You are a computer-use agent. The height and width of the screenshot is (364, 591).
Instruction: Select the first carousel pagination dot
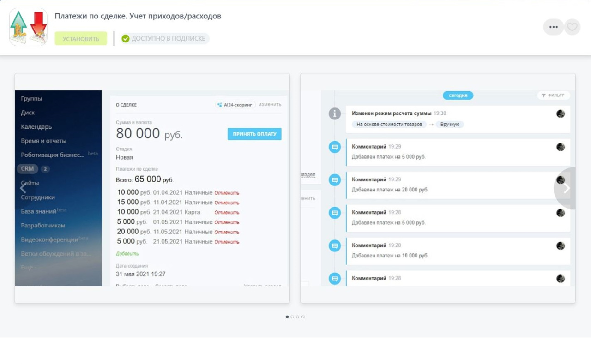(x=287, y=317)
